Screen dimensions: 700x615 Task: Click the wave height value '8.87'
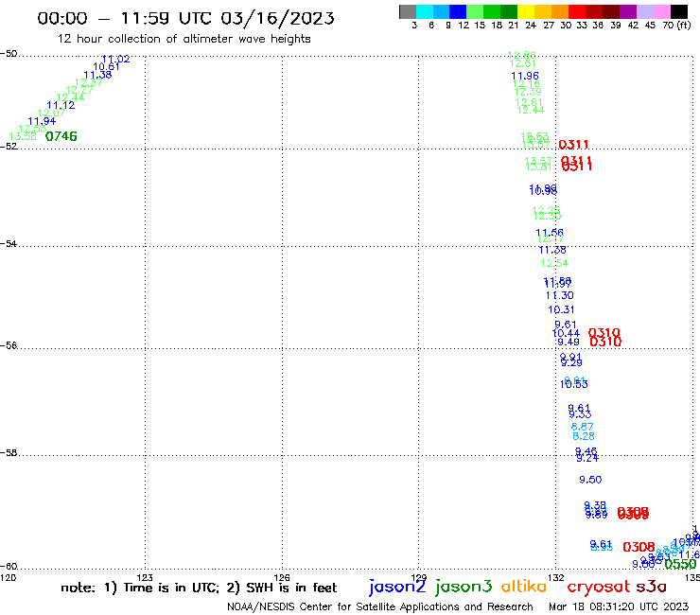coord(582,427)
